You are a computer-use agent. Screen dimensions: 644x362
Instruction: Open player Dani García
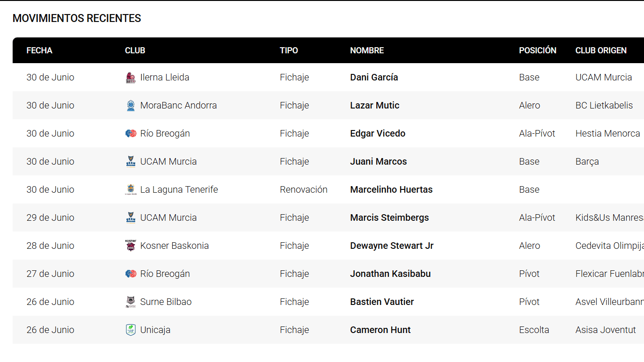374,77
